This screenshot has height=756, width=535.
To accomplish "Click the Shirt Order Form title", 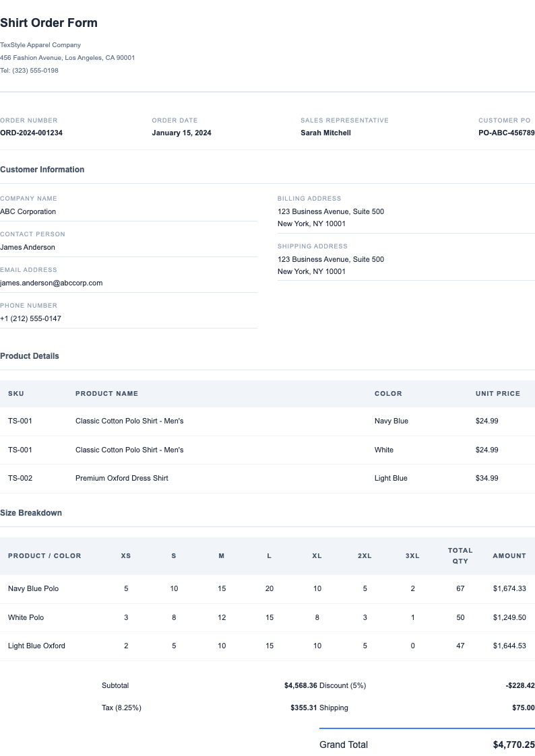I will coord(49,23).
